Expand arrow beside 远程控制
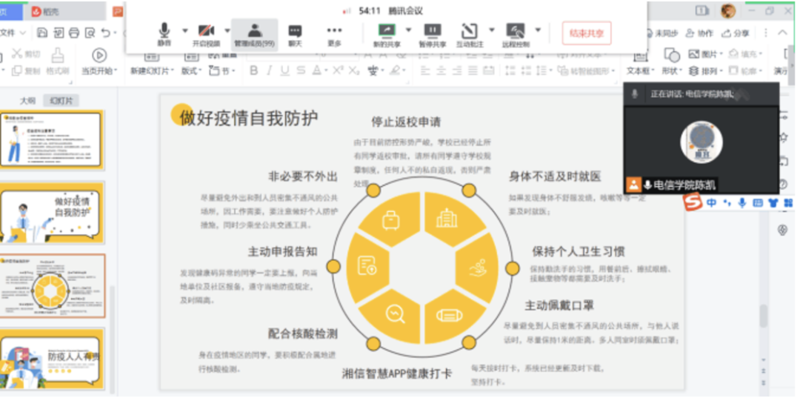The width and height of the screenshot is (800, 398). point(538,30)
